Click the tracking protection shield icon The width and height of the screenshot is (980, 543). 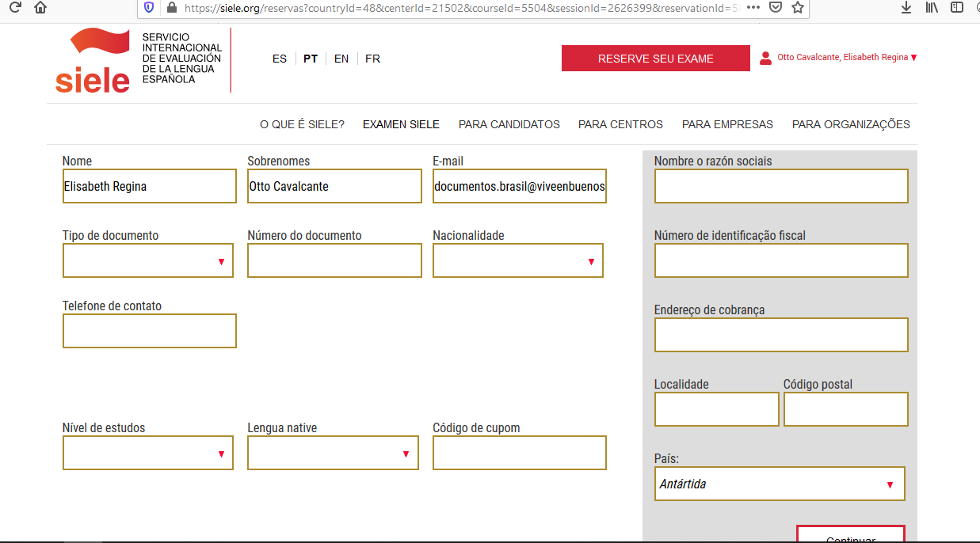[x=149, y=8]
